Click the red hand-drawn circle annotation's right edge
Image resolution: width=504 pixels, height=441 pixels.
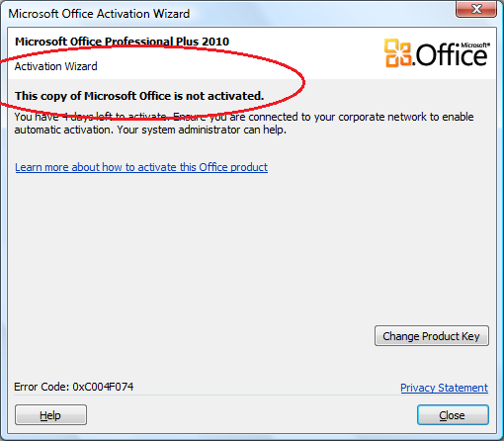303,82
